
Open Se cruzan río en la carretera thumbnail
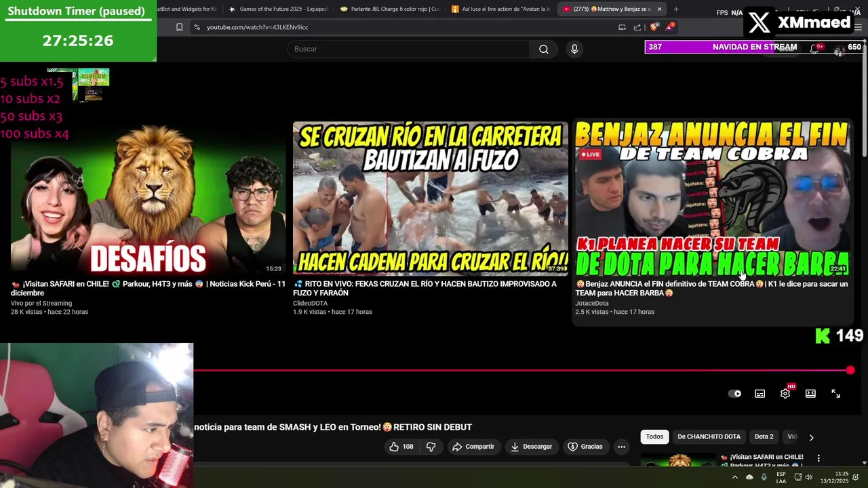[x=430, y=198]
